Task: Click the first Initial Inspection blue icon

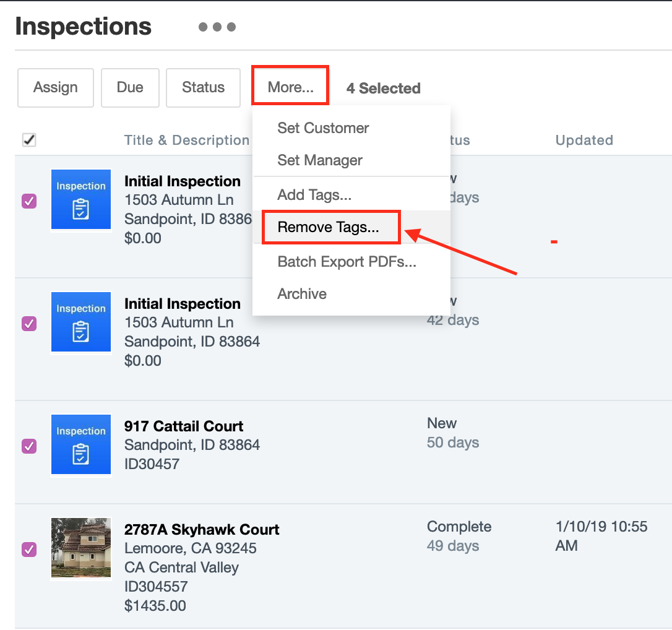Action: (81, 199)
